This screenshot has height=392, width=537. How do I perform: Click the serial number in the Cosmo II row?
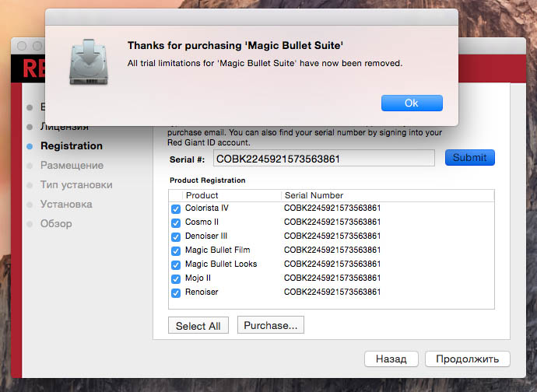[332, 222]
